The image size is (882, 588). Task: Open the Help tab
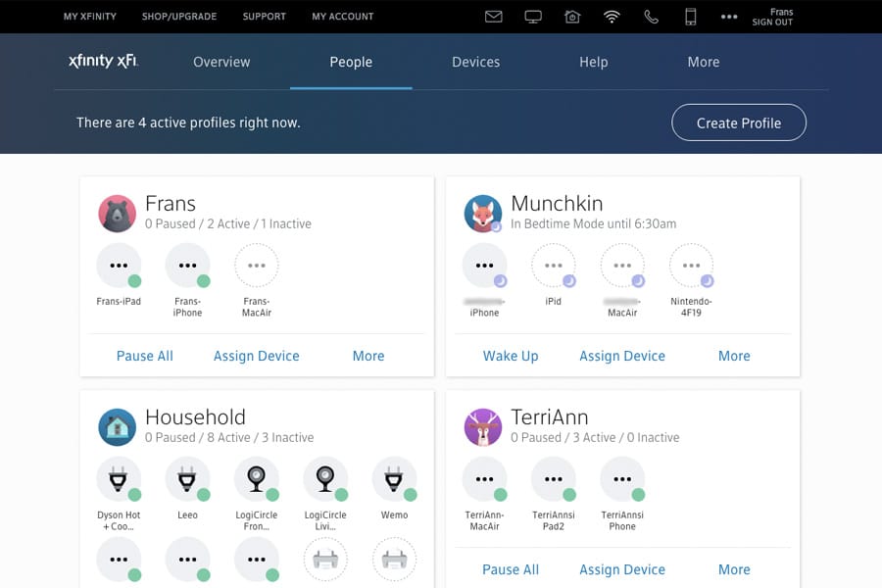[x=594, y=62]
